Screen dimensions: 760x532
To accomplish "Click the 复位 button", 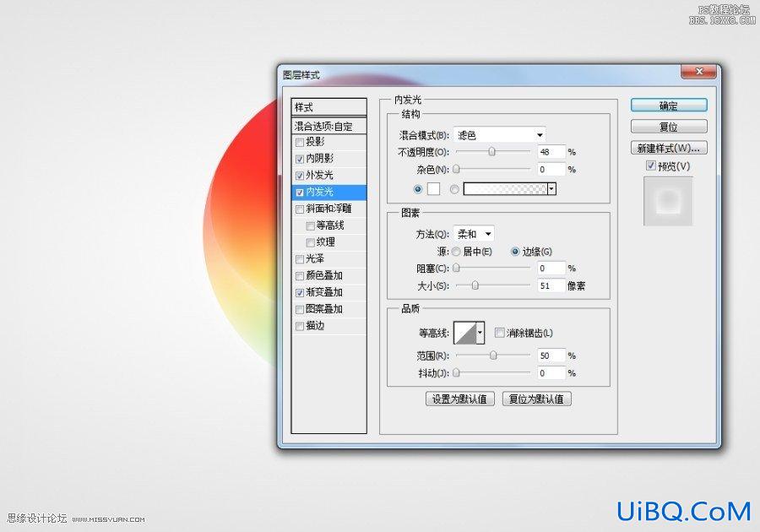I will click(669, 127).
